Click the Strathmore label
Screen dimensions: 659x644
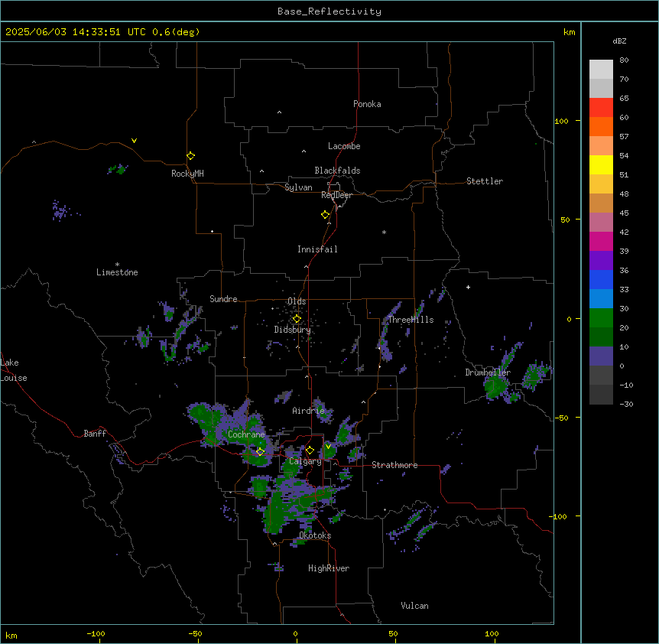pos(394,465)
